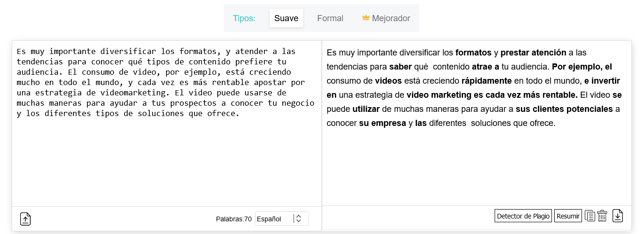Select the Suave paraphrasing mode
Image resolution: width=644 pixels, height=234 pixels.
pyautogui.click(x=286, y=18)
